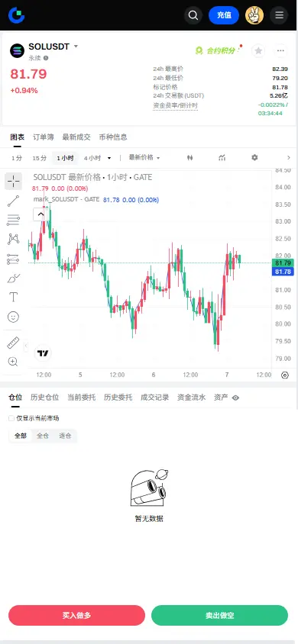Select the trend line drawing tool

pos(13,201)
